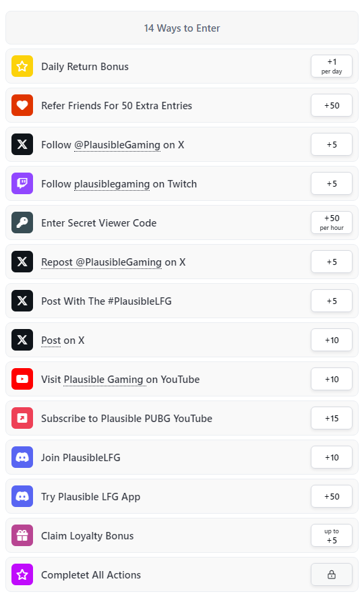Click the red YouTube icon

click(x=22, y=380)
